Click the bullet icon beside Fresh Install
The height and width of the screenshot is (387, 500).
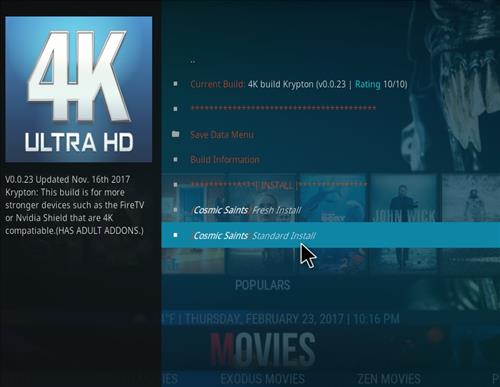[x=175, y=210]
